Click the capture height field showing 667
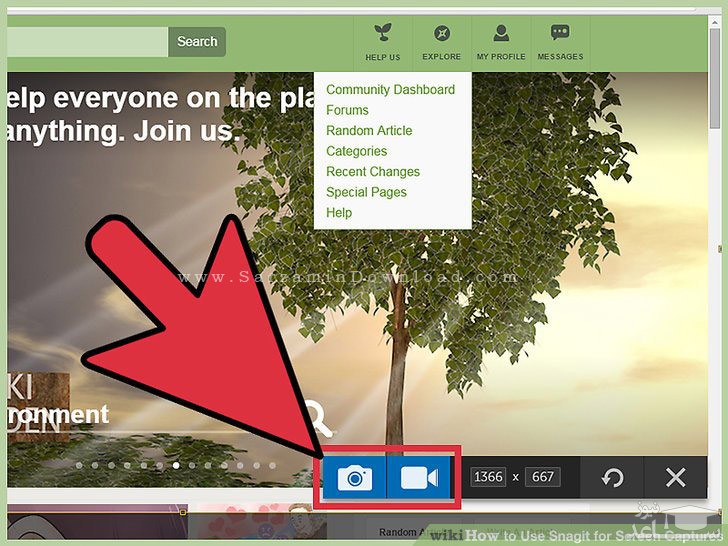 [x=542, y=476]
